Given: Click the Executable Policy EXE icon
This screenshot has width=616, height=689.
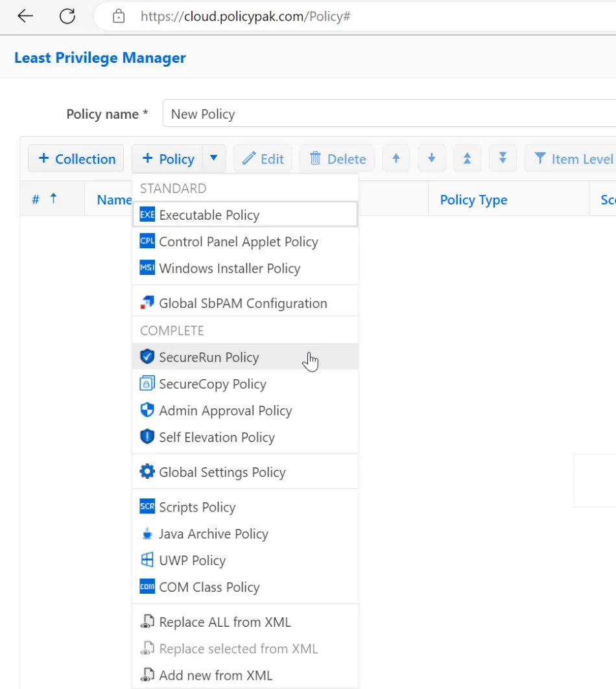Looking at the screenshot, I should pos(147,215).
